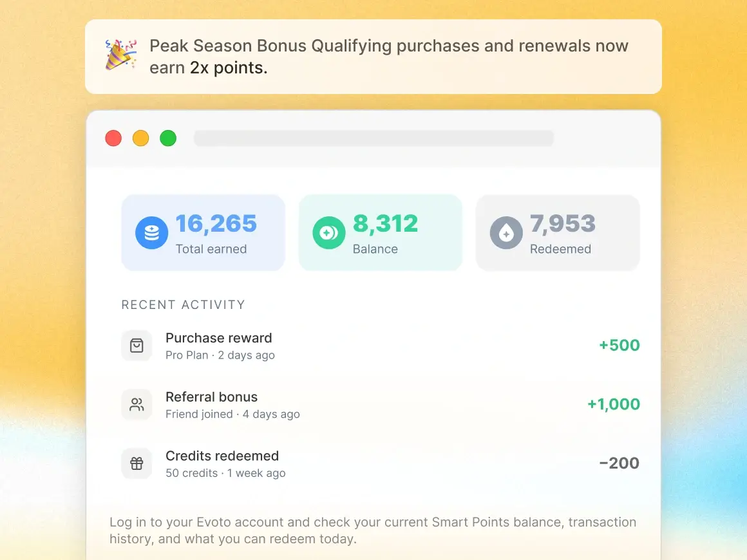Click the people Referral bonus icon
This screenshot has height=560, width=747.
pyautogui.click(x=137, y=404)
